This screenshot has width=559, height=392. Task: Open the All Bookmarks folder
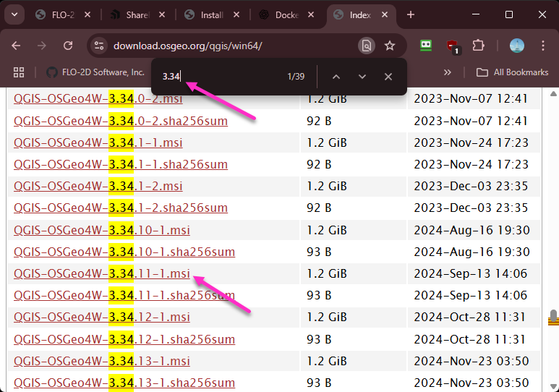coord(512,72)
